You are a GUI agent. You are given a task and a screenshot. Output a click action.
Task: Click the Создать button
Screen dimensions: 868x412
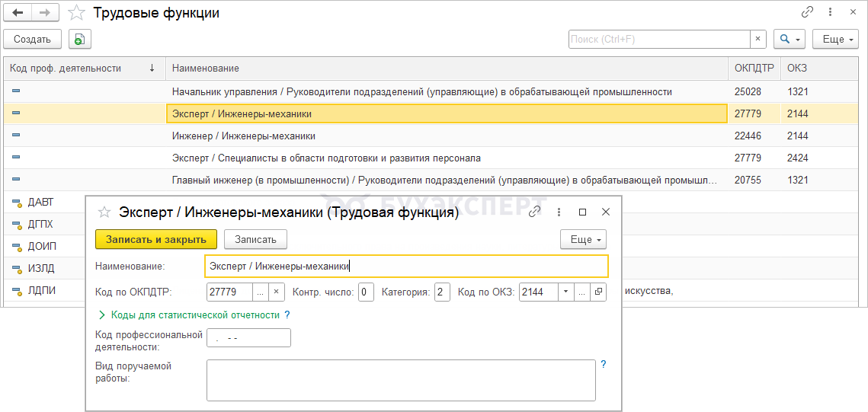click(32, 40)
